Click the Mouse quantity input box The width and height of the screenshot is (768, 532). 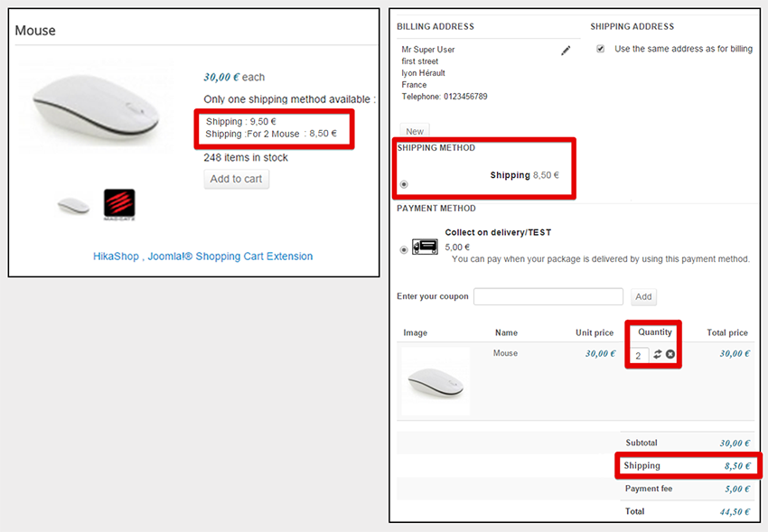coord(639,355)
